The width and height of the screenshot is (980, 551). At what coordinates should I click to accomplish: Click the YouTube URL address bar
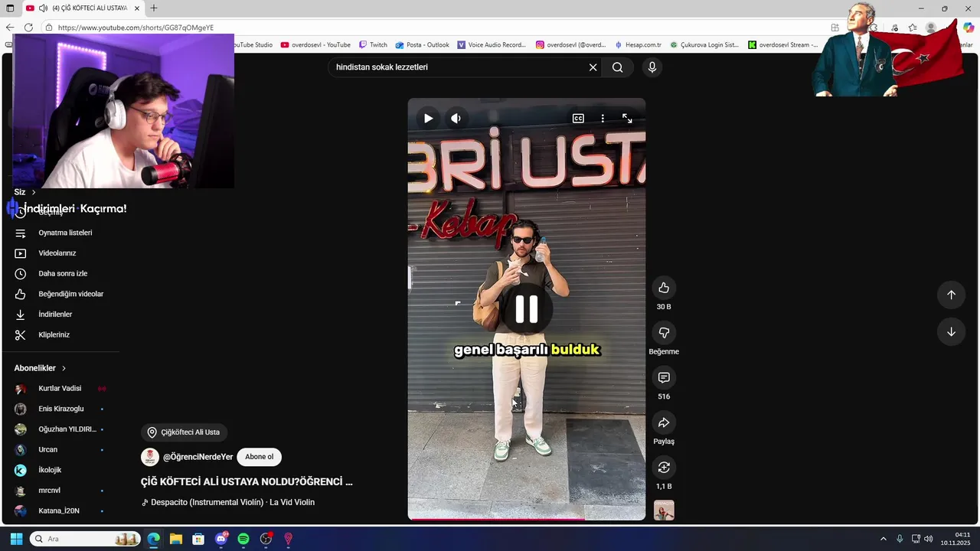136,28
